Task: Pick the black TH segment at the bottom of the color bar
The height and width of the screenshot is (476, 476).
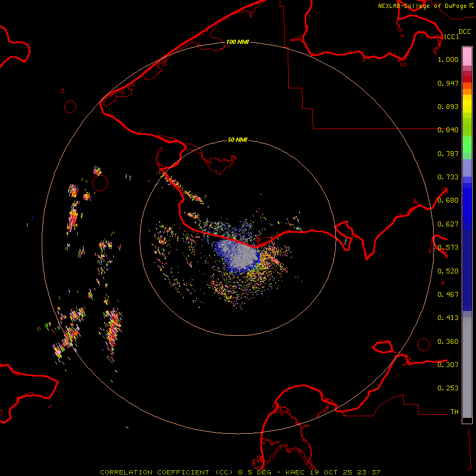Action: pyautogui.click(x=467, y=420)
